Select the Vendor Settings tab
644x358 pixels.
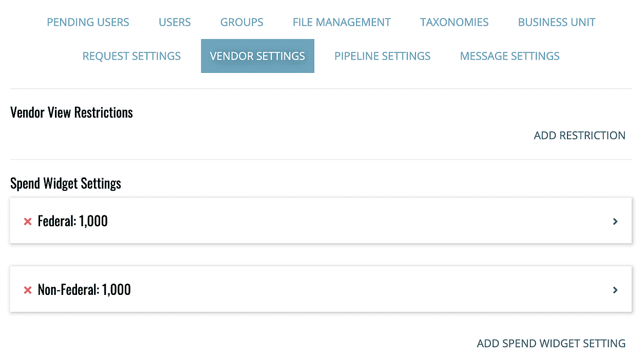coord(257,56)
